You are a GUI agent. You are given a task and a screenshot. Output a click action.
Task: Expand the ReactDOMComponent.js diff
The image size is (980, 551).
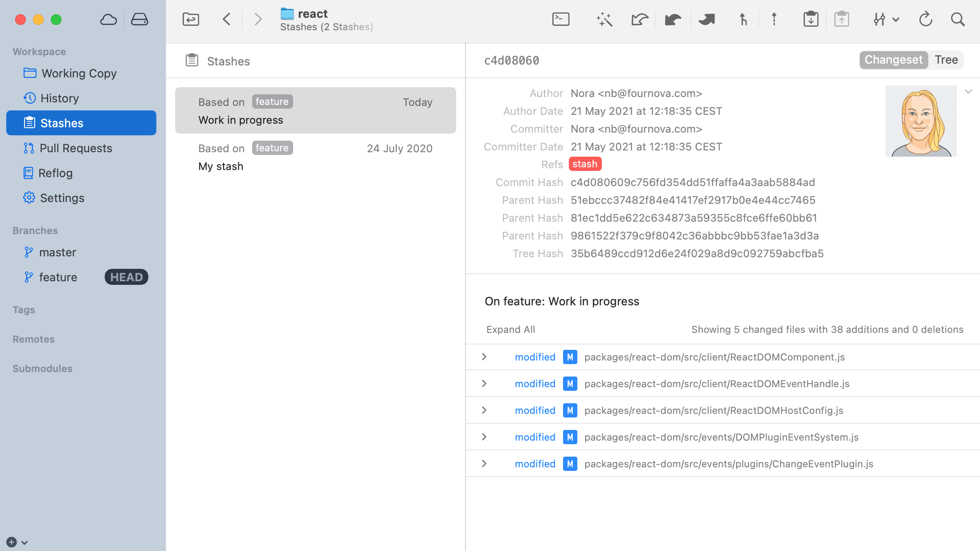(484, 357)
